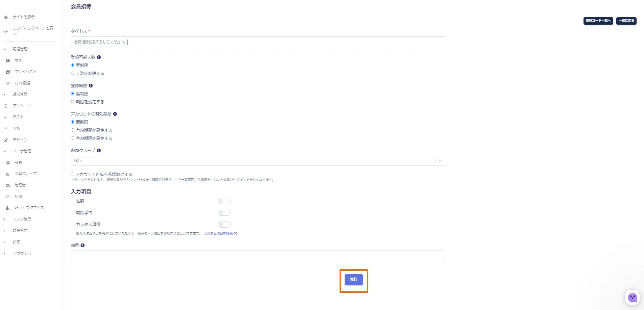
Task: Expand the マスタ管理 sidebar section
Action: click(22, 219)
